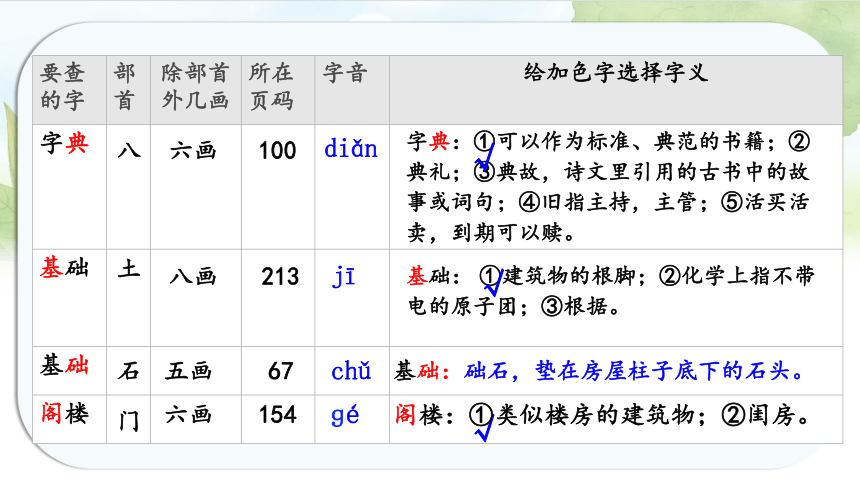
Task: Click the pinyin 'gé'
Action: tap(345, 415)
